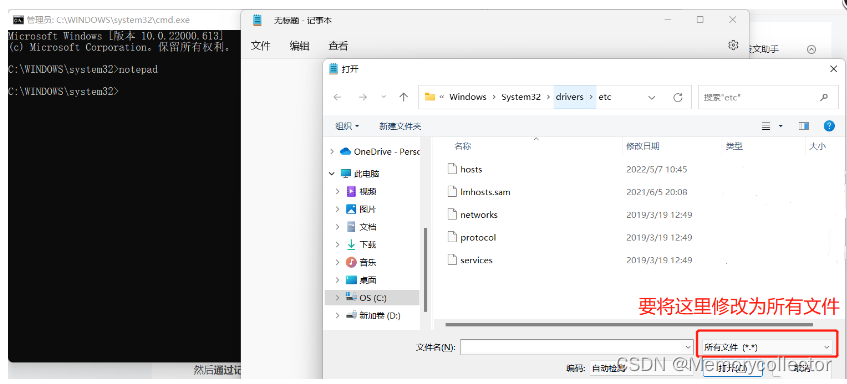The image size is (847, 384).
Task: Select the hosts file icon
Action: click(x=452, y=169)
